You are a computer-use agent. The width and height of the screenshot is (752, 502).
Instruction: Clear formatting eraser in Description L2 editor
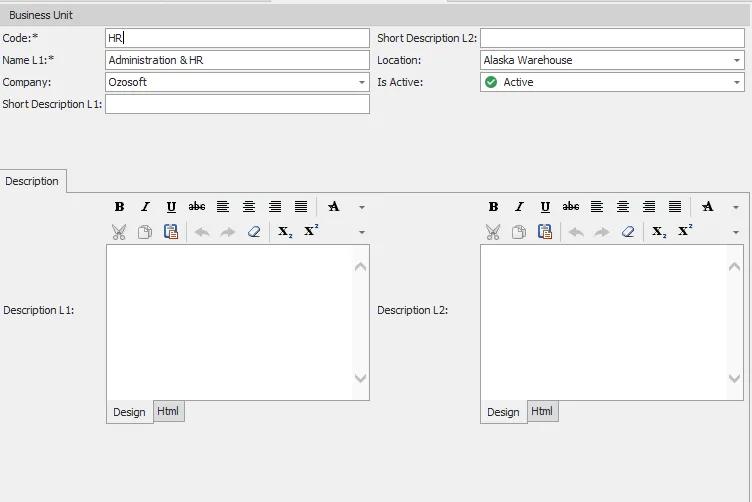[x=628, y=232]
